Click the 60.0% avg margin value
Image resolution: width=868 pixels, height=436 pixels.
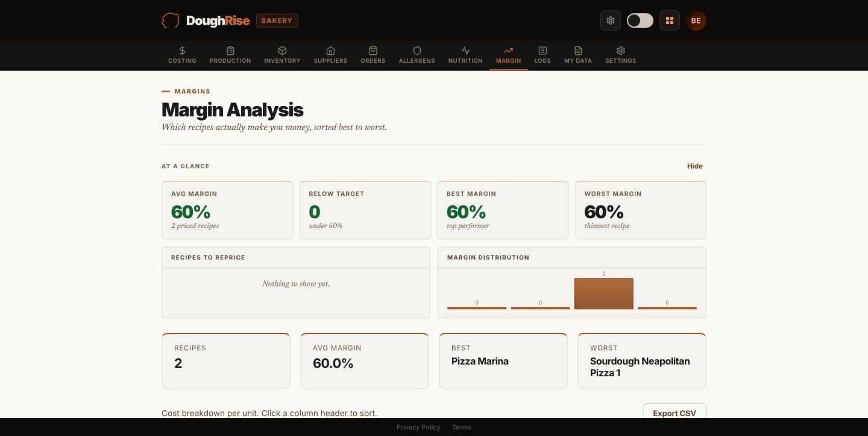[x=333, y=363]
